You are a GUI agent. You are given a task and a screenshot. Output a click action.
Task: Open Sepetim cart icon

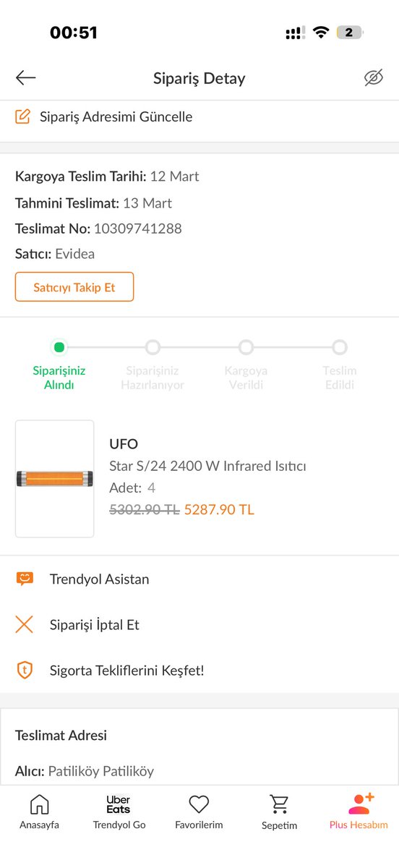[279, 804]
